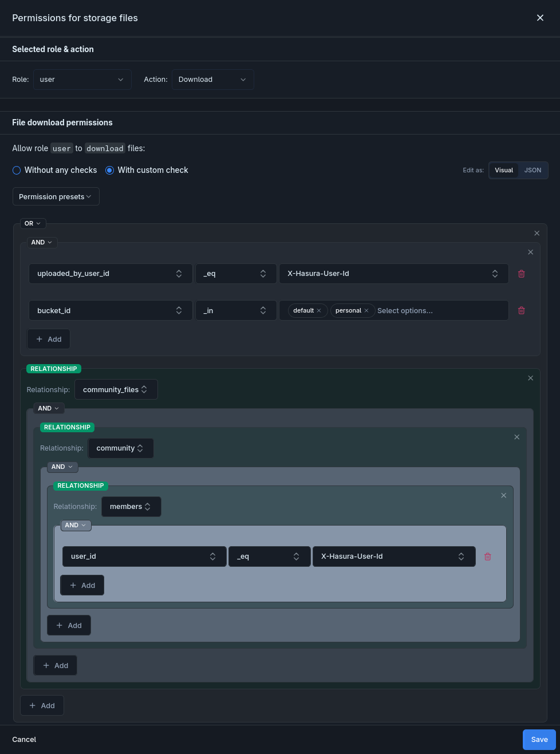Select 'Without any checks' option

54,170
